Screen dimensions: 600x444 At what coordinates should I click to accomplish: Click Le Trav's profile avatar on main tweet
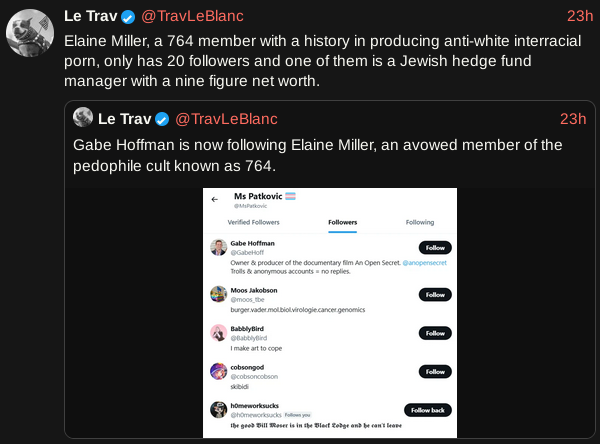click(x=30, y=35)
